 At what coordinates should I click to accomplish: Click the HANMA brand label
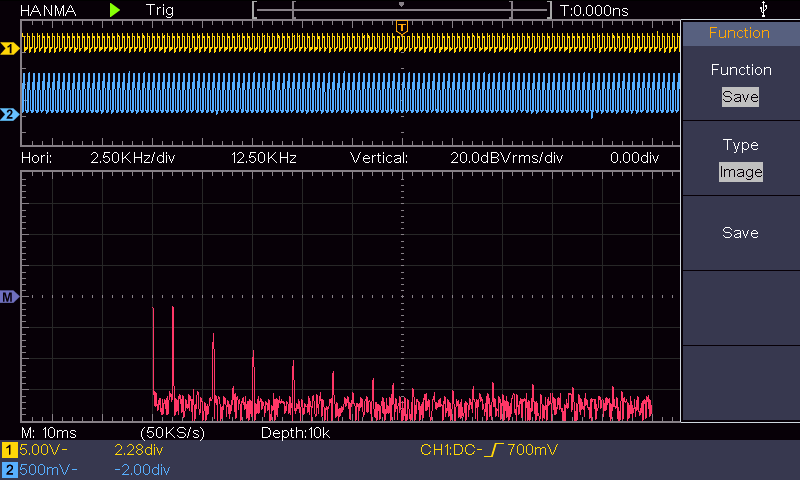click(x=50, y=10)
